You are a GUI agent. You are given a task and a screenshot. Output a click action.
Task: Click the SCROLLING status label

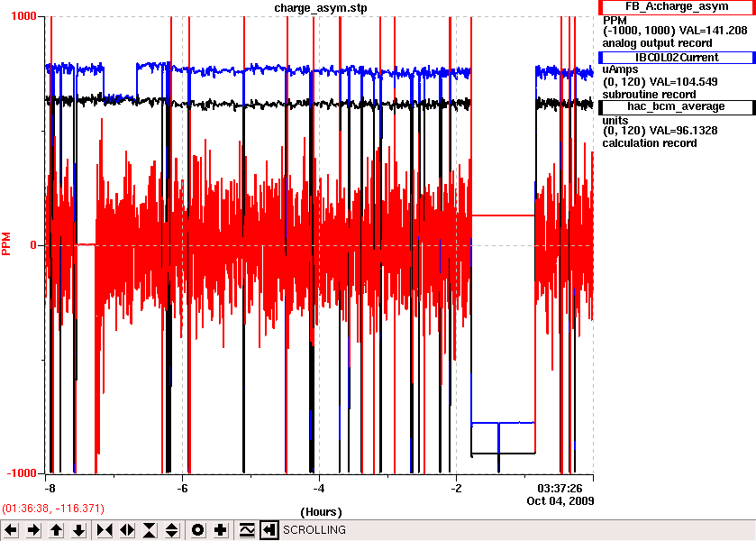[x=314, y=530]
